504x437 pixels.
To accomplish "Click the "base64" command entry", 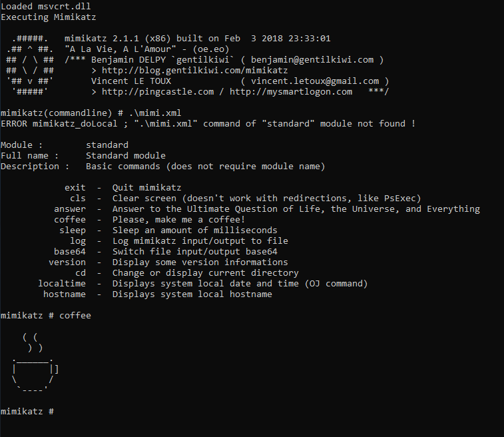I will (70, 251).
